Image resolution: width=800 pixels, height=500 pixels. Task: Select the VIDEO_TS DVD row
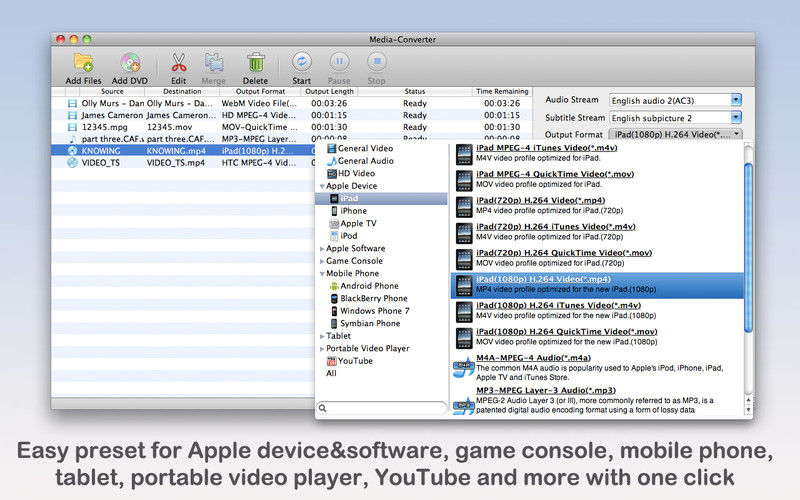[183, 163]
